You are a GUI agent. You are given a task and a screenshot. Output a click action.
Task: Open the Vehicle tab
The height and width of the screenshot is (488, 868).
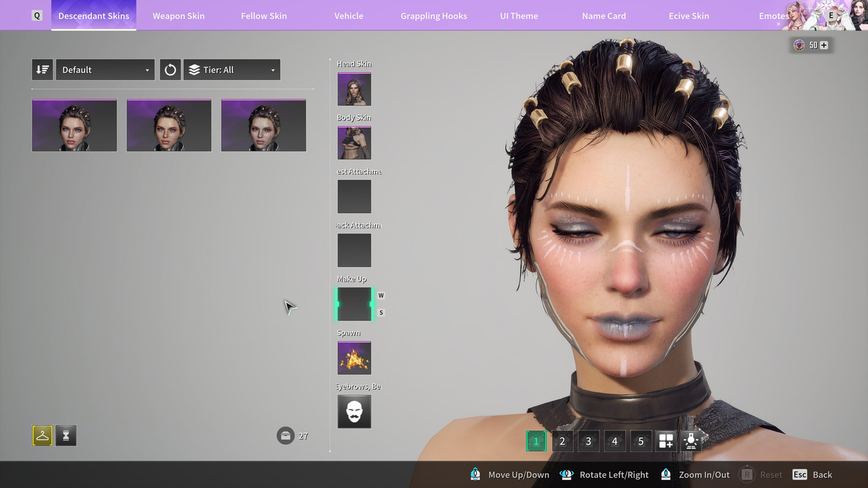coord(349,16)
